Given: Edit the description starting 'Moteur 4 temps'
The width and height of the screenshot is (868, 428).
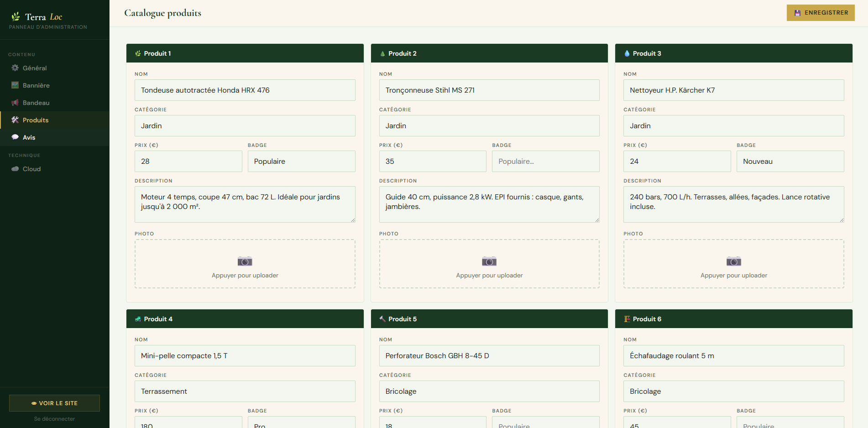Looking at the screenshot, I should tap(245, 204).
